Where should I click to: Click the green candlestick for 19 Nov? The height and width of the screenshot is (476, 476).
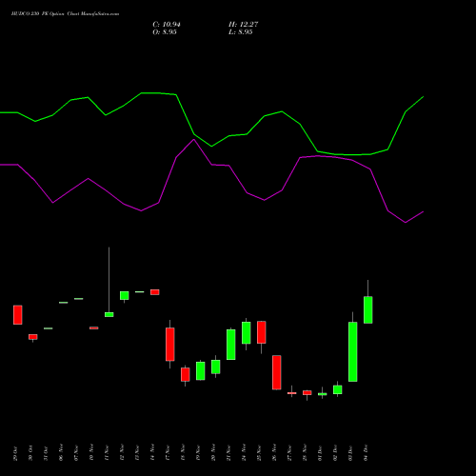click(x=201, y=370)
